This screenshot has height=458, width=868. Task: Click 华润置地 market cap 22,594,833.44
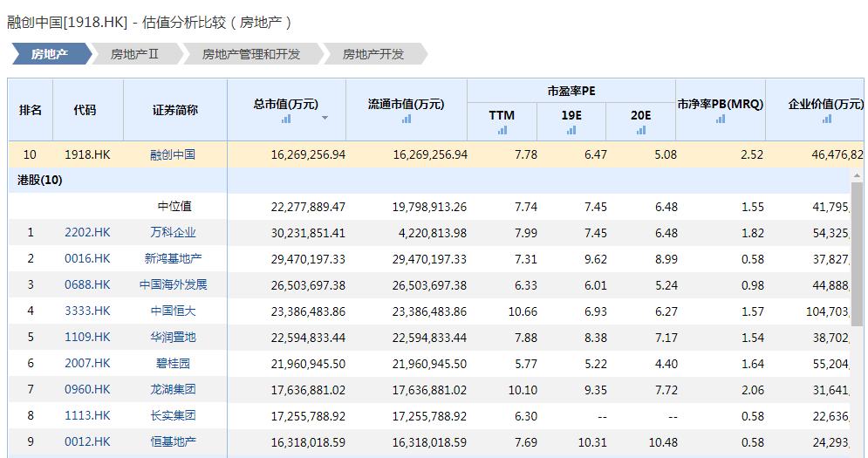pos(308,338)
